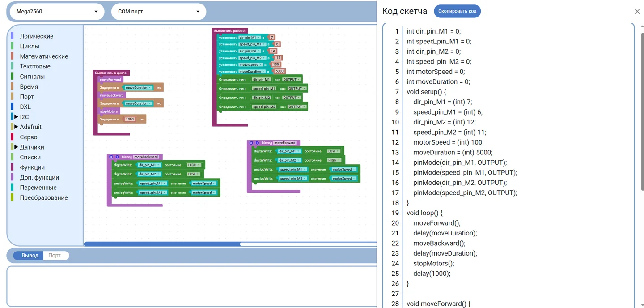Open the gear mutator on moveForward method
This screenshot has width=644, height=308.
tap(251, 143)
